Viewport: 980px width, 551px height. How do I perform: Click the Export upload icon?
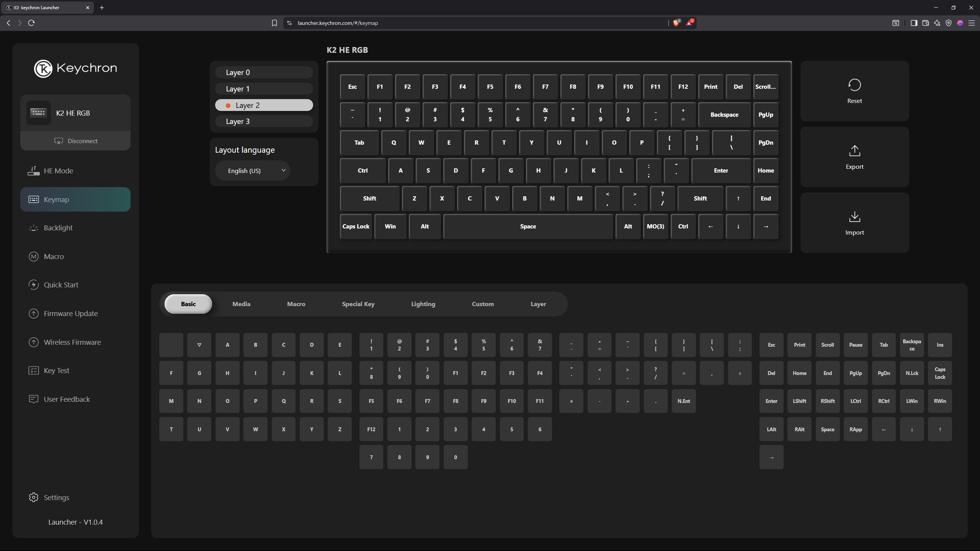[x=854, y=151]
